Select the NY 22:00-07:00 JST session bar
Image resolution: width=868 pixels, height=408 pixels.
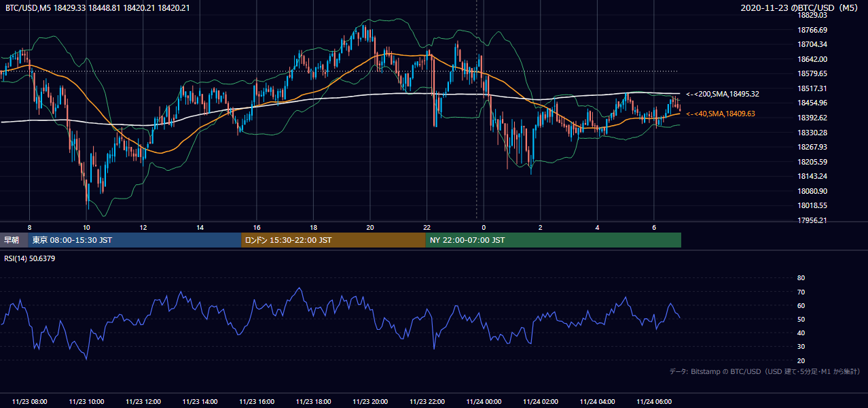(554, 240)
